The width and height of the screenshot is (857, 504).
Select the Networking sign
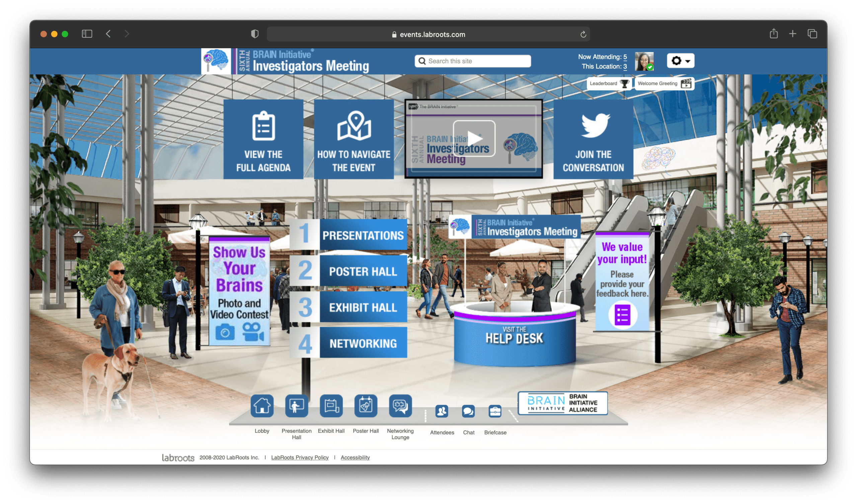348,343
